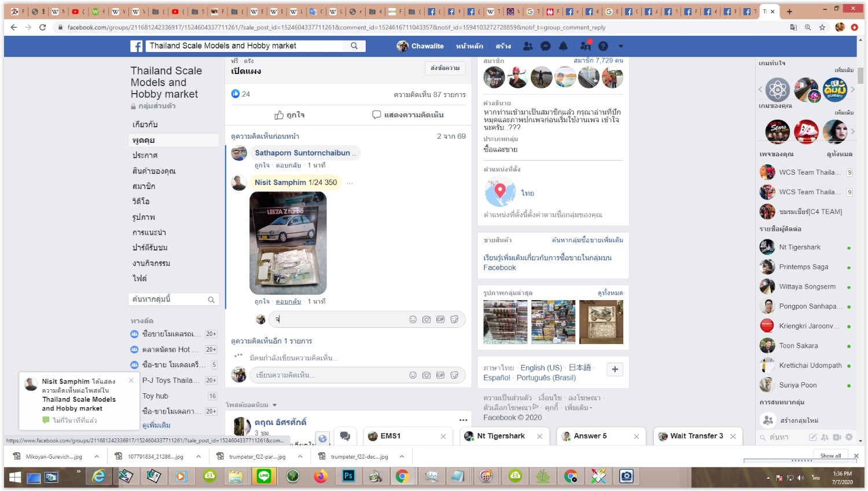The height and width of the screenshot is (491, 868).
Task: Open options menu for trumpeter_f22-par download
Action: (x=300, y=456)
